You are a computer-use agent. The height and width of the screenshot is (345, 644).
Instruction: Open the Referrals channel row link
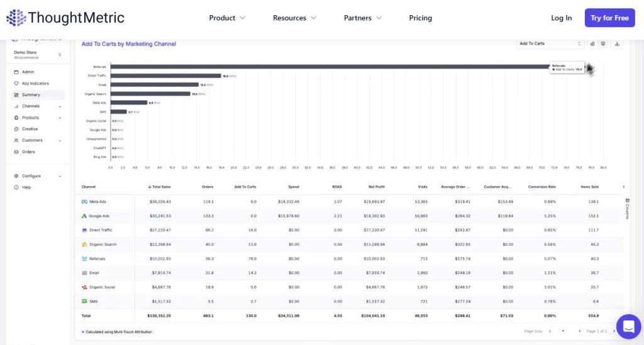pyautogui.click(x=97, y=259)
